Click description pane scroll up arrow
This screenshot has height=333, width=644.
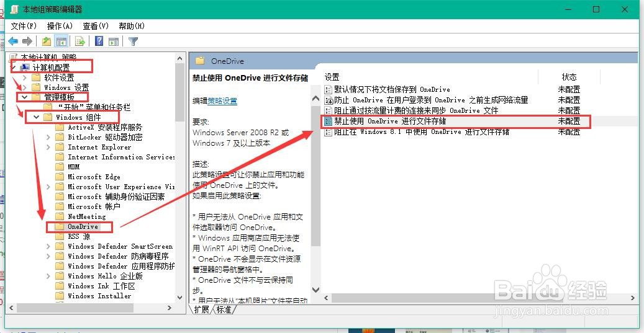pyautogui.click(x=315, y=99)
